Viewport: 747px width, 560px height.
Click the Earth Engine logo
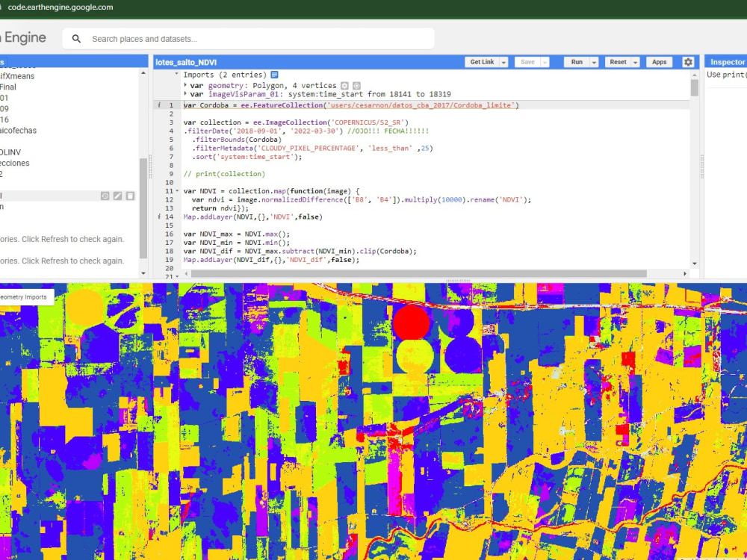(x=22, y=37)
